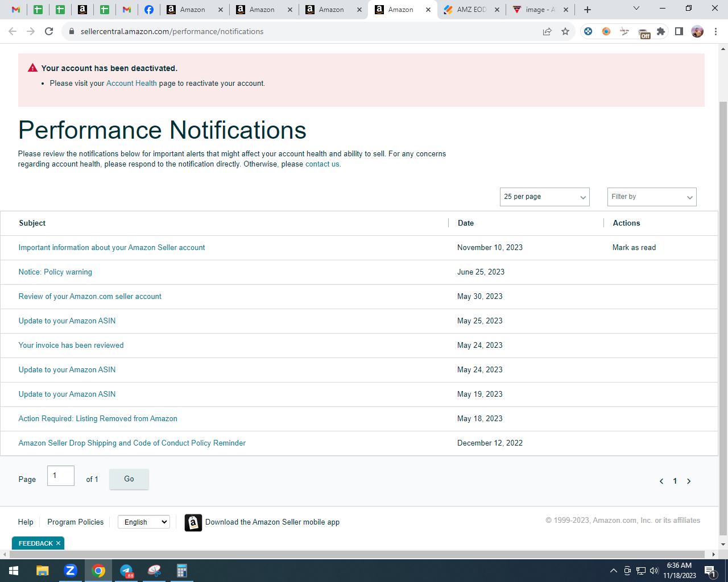The image size is (728, 582).
Task: Click the browser forward arrow
Action: (31, 31)
